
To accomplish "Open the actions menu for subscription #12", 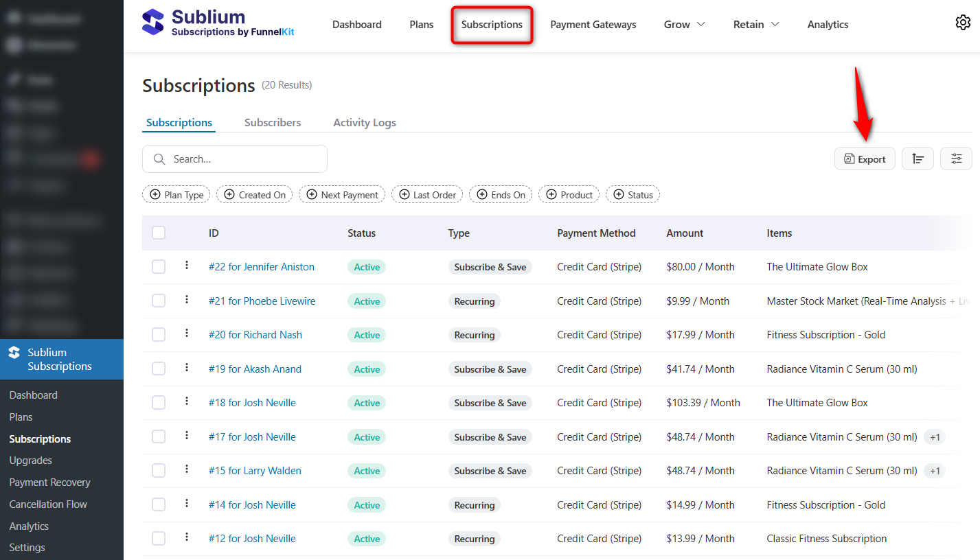I will point(186,538).
